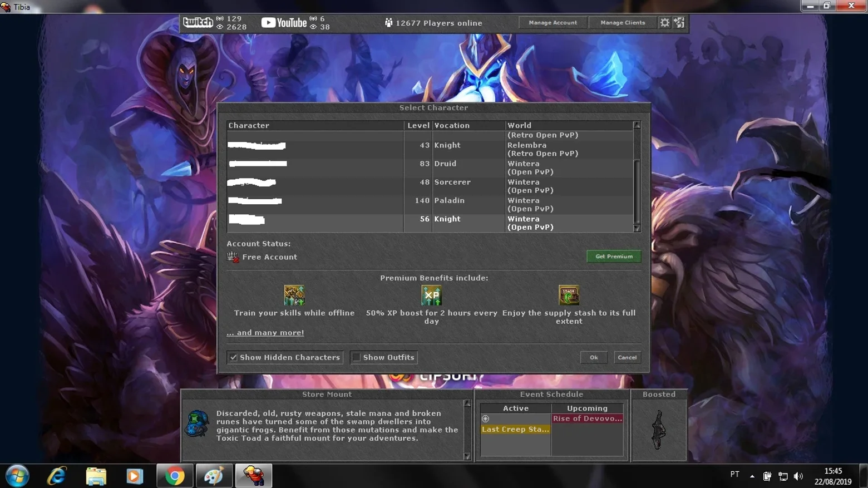Click the network tray icon
This screenshot has height=488, width=868.
pos(783,476)
